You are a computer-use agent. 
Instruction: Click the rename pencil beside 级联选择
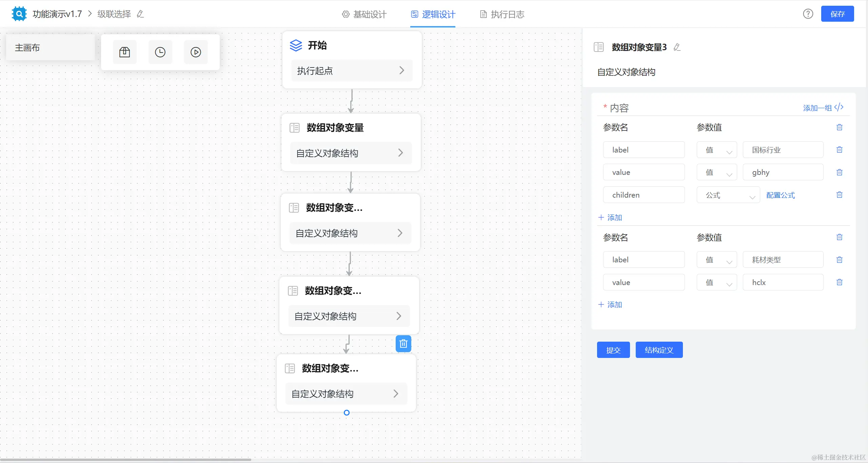point(140,14)
